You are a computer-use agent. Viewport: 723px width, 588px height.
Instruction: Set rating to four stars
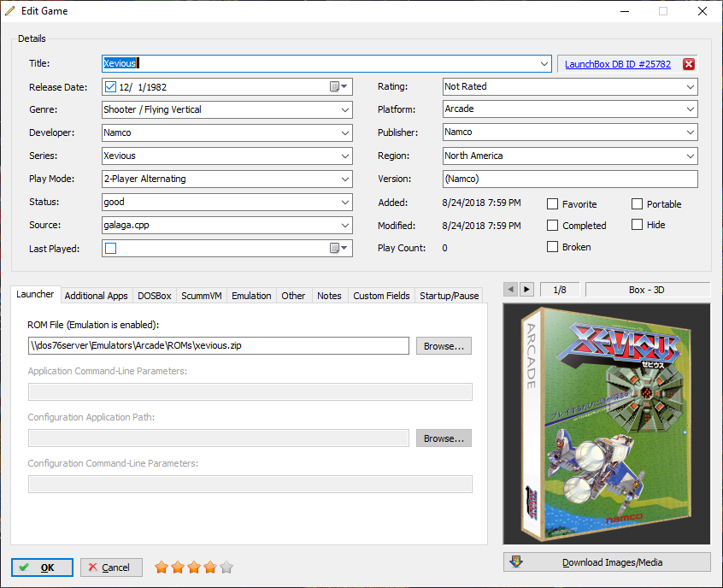click(x=209, y=567)
